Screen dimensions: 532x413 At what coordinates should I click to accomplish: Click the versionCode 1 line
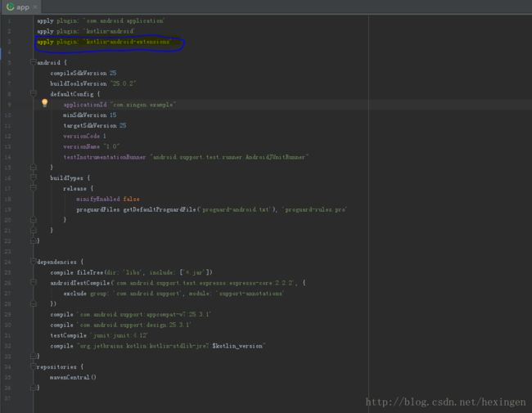84,136
